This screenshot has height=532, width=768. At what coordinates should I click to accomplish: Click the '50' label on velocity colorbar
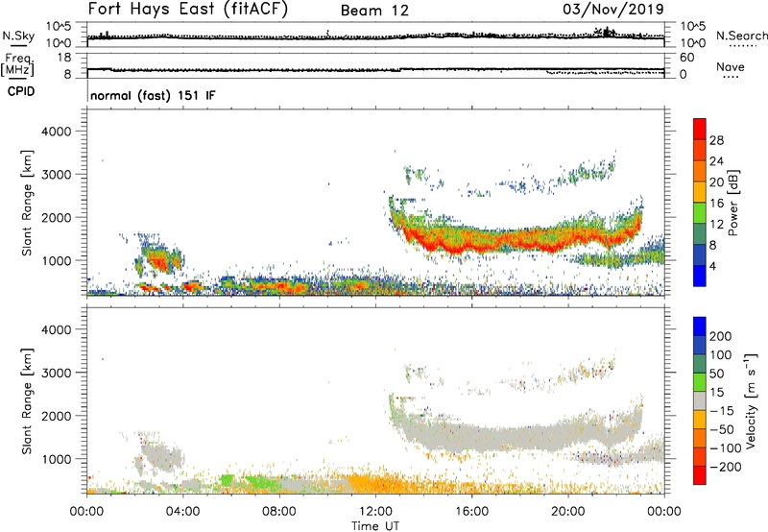716,374
